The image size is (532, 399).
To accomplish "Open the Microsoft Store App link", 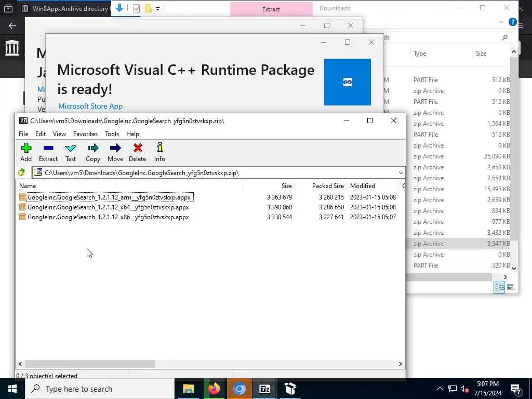I will [90, 106].
